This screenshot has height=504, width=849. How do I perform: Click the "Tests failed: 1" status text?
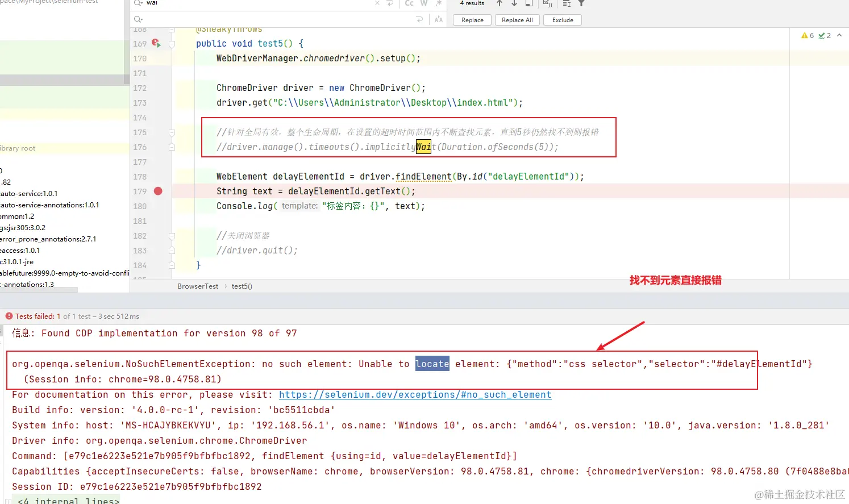click(x=38, y=316)
